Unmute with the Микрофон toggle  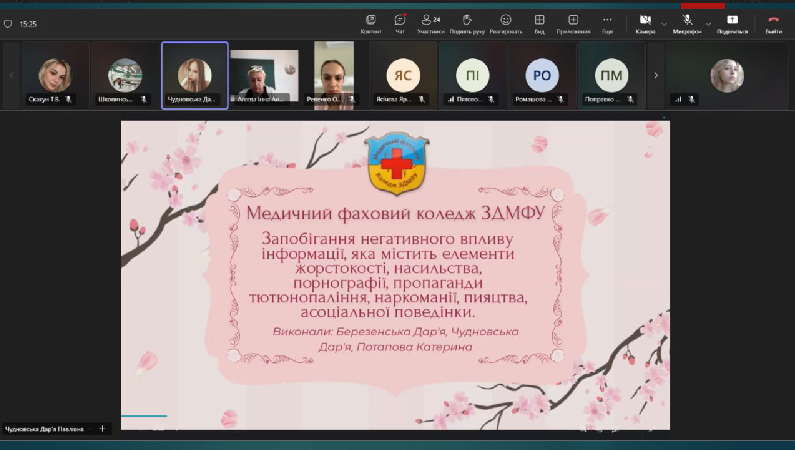point(687,24)
